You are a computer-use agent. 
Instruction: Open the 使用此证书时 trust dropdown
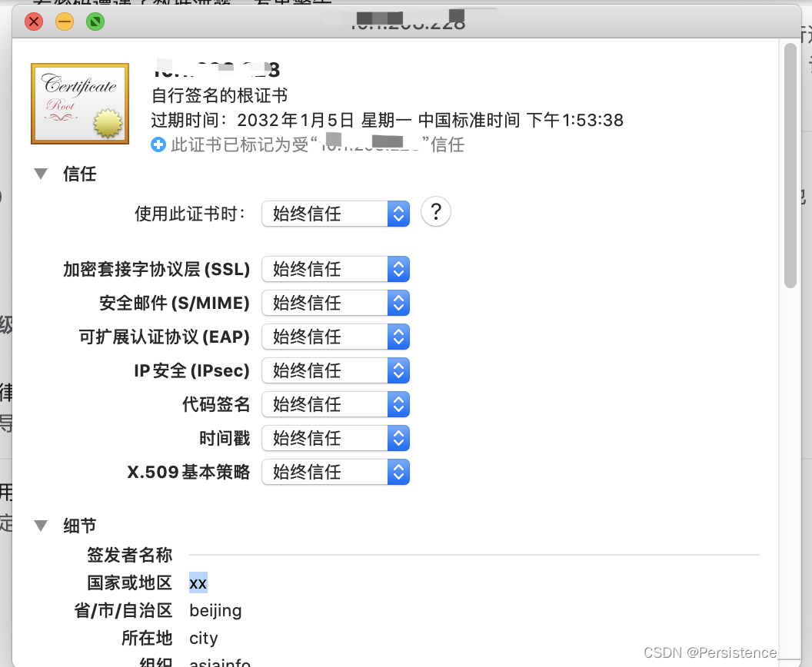coord(335,214)
